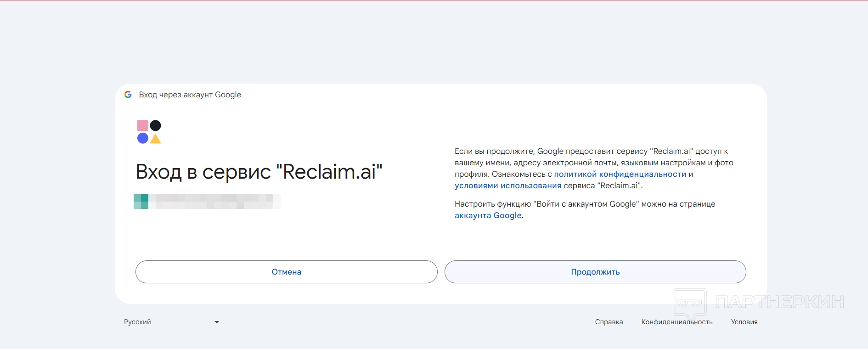Open the Русский language dropdown
The height and width of the screenshot is (349, 868).
pos(172,322)
